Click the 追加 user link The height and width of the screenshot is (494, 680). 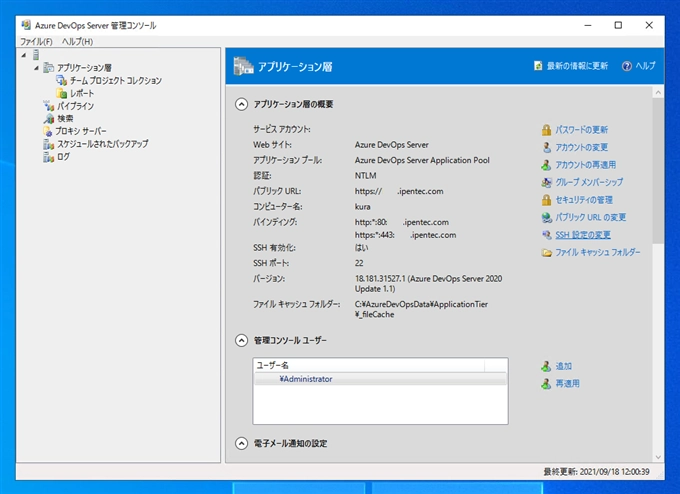coord(563,366)
